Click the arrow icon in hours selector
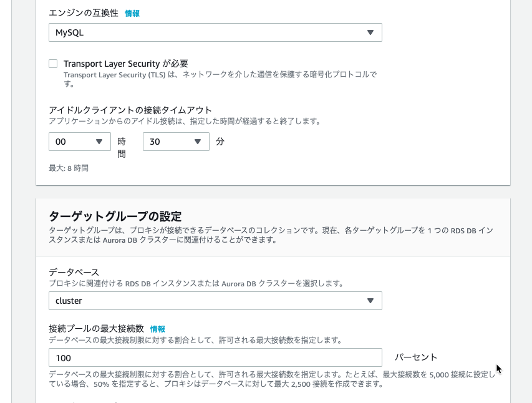Image resolution: width=532 pixels, height=403 pixels. pos(99,142)
